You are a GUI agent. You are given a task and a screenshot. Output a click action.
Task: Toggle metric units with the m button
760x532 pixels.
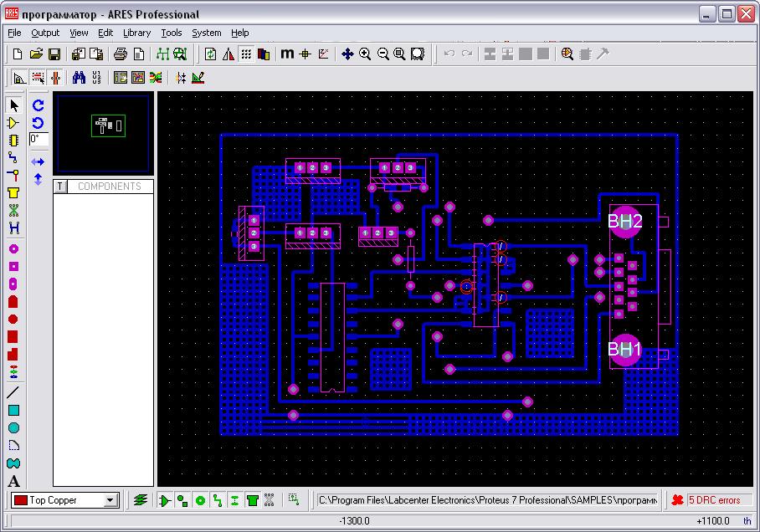pos(287,54)
